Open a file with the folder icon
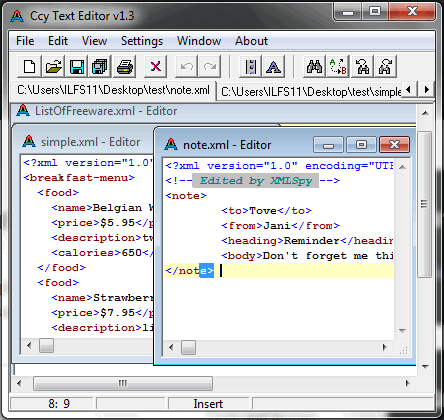 point(53,67)
